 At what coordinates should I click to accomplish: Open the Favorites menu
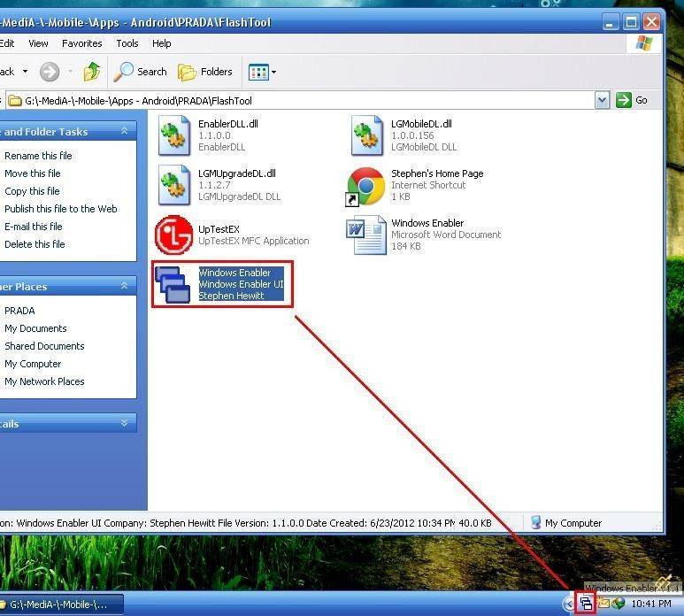(x=81, y=43)
